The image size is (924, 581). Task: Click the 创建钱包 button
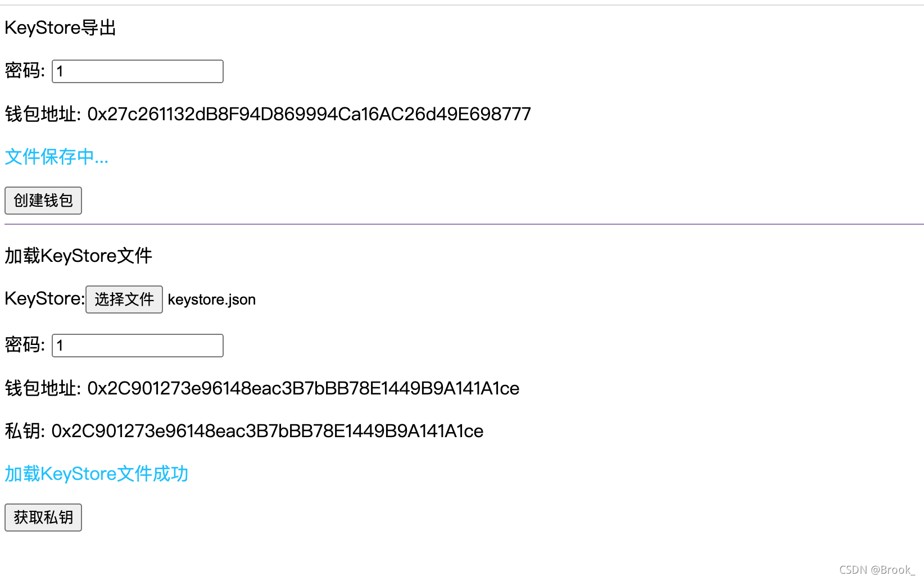tap(43, 201)
